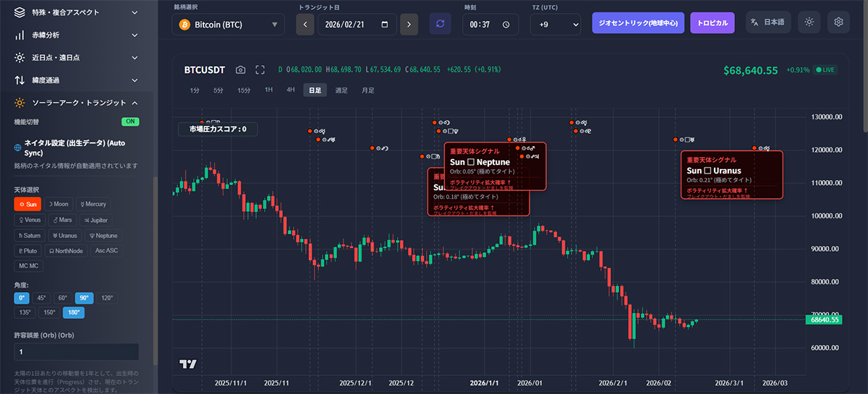Click the chart screenshot camera icon
868x394 pixels.
point(241,70)
